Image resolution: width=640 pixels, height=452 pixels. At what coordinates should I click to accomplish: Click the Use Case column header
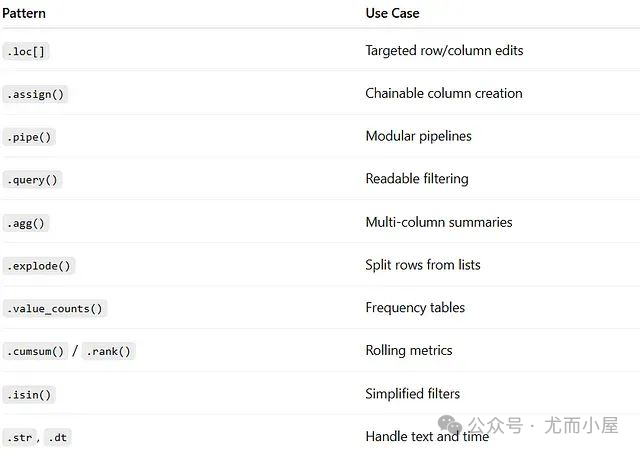[392, 13]
